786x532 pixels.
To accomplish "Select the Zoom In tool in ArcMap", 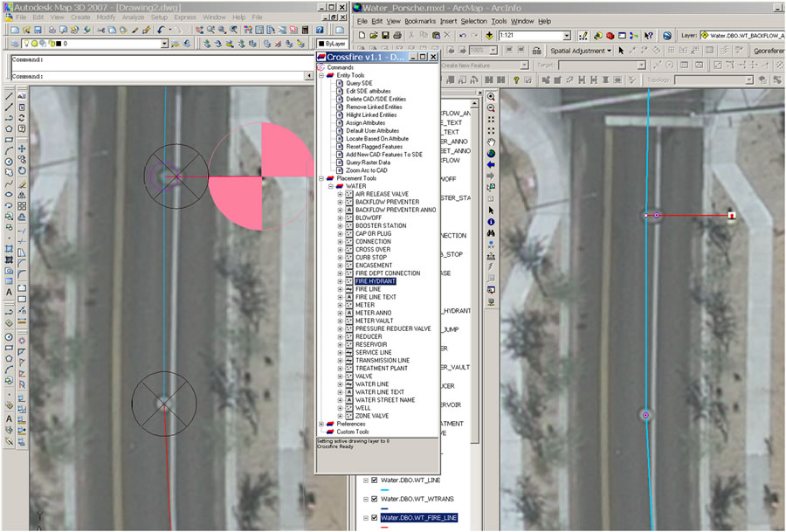I will (x=491, y=96).
